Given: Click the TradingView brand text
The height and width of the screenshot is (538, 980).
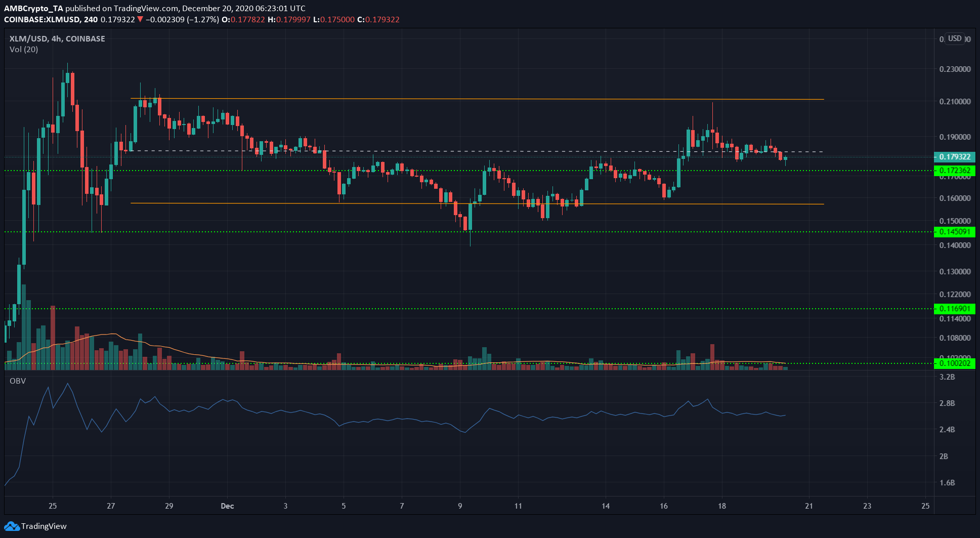Looking at the screenshot, I should [x=44, y=526].
